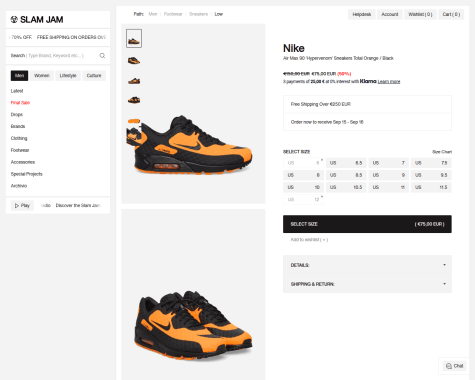Open the Chat widget
The image size is (475, 380).
[455, 366]
